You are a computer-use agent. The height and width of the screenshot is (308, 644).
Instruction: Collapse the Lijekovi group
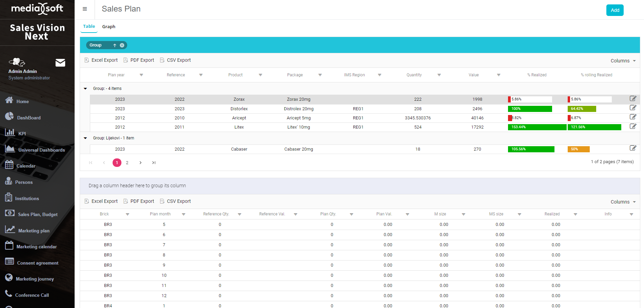[x=85, y=138]
